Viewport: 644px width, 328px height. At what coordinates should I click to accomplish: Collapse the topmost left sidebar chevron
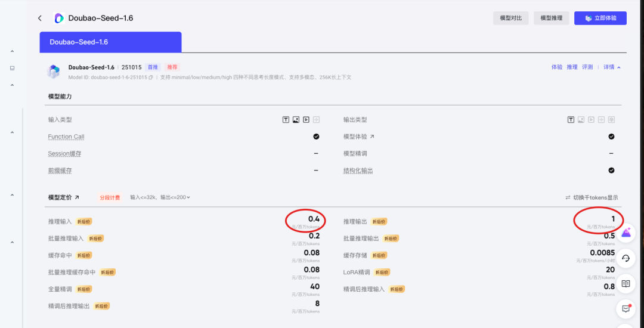tap(12, 52)
